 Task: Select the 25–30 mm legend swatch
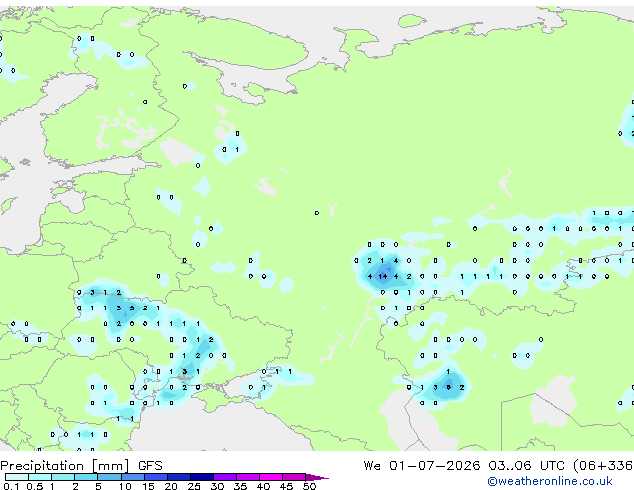coord(201,477)
